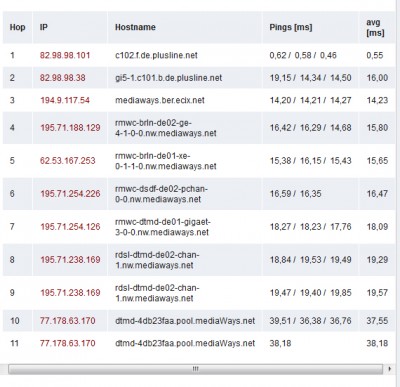Click the avg [ms] column header
400x387 pixels.
(377, 27)
